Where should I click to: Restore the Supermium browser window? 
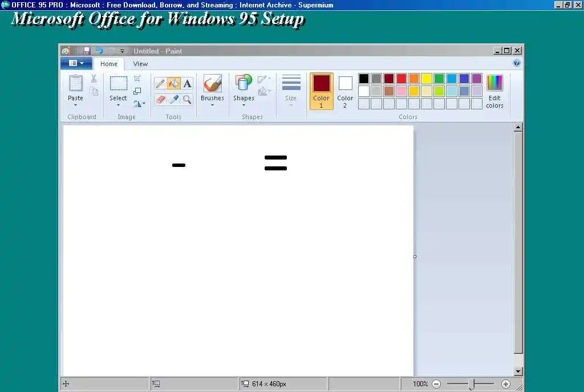[567, 5]
